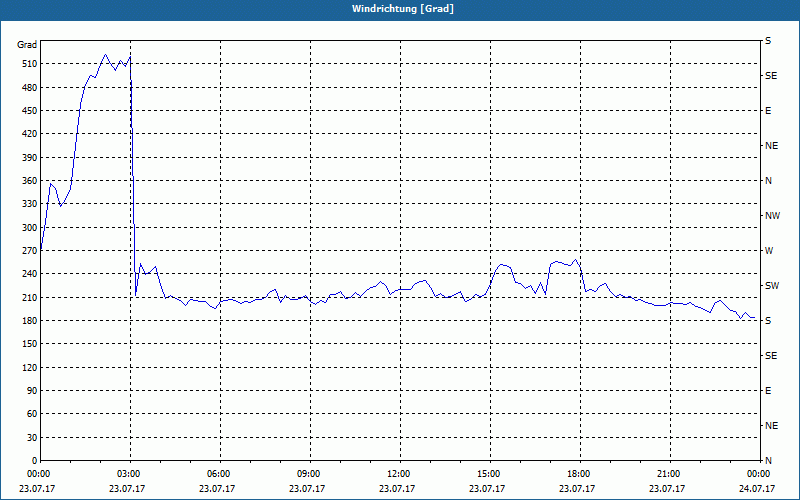
Task: Click the 450 y-axis label
Action: [29, 111]
